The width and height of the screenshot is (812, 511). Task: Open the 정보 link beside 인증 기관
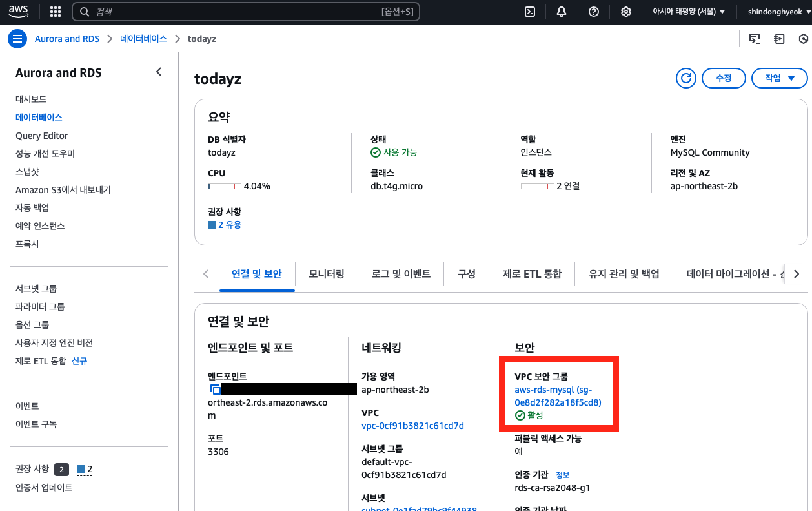pyautogui.click(x=562, y=475)
